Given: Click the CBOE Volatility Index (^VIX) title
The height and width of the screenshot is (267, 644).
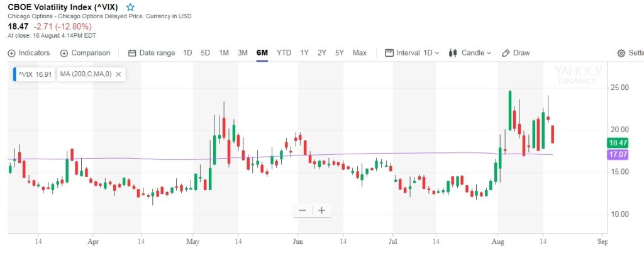Looking at the screenshot, I should coord(64,7).
